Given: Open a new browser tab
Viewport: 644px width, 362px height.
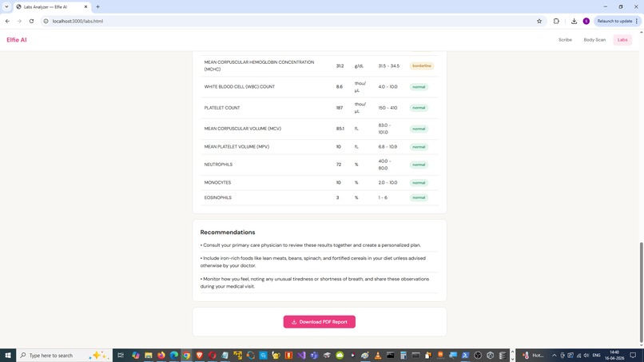Looking at the screenshot, I should 97,6.
